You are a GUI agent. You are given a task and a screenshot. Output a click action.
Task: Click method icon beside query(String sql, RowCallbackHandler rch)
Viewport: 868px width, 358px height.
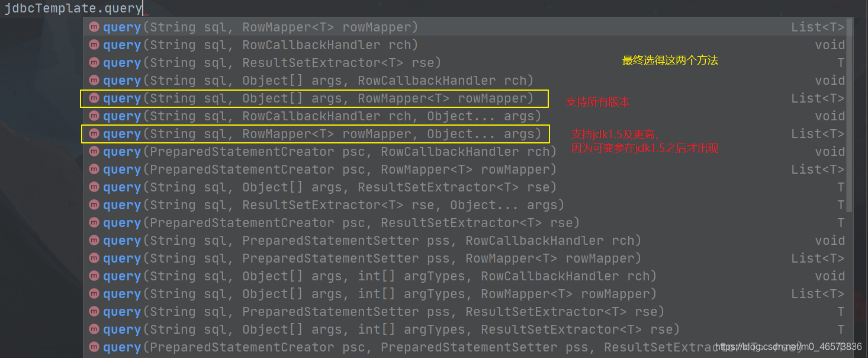click(94, 45)
